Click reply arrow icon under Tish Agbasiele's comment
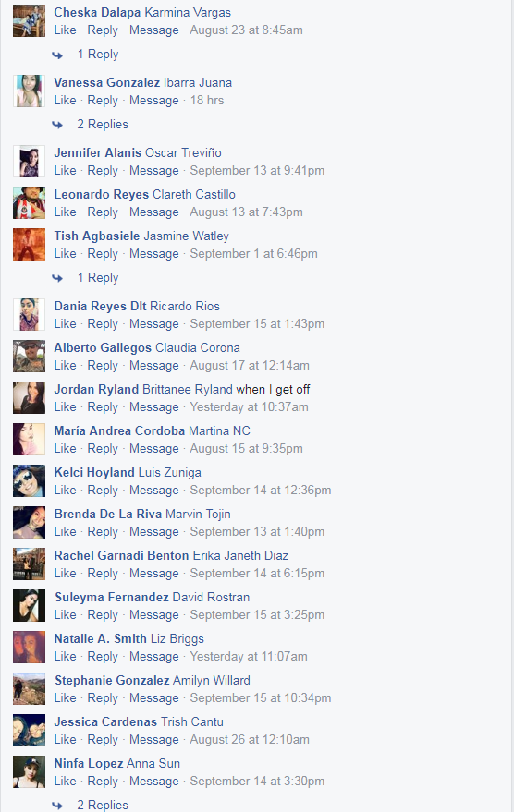 click(x=57, y=278)
